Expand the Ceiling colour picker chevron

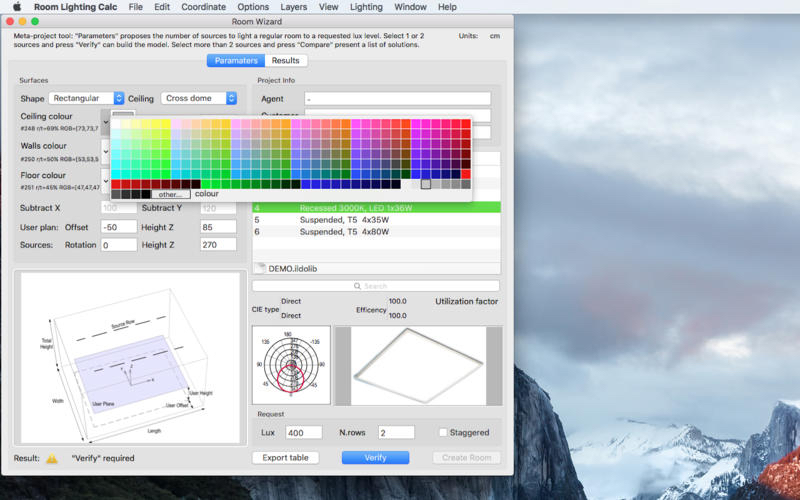pyautogui.click(x=105, y=122)
